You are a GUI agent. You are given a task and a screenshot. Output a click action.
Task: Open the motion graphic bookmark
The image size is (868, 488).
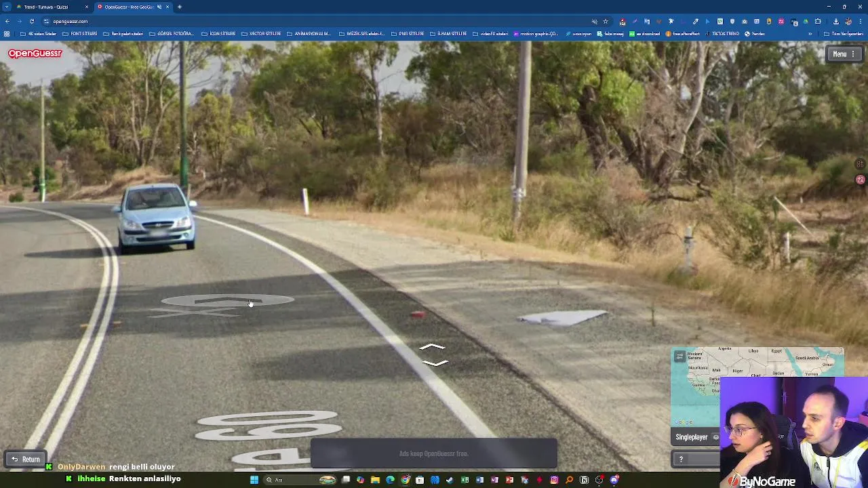pos(536,34)
